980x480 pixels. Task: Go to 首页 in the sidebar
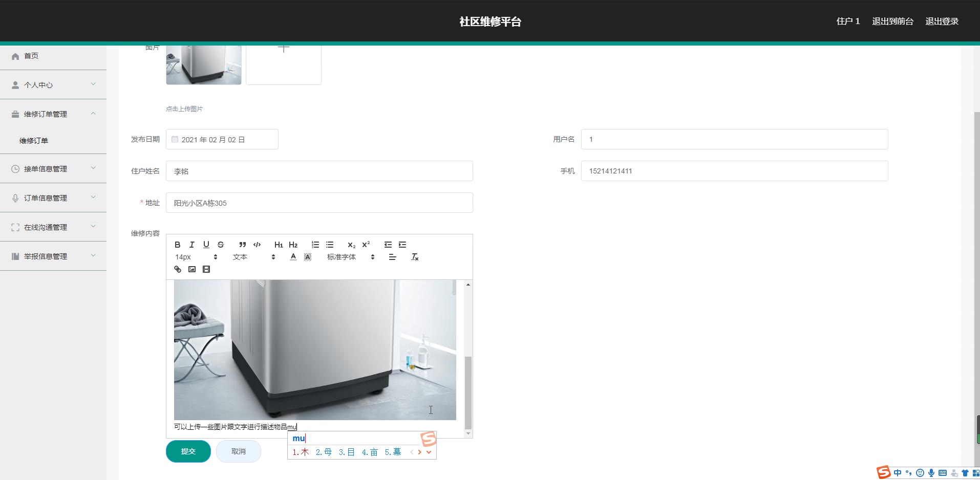[x=53, y=56]
